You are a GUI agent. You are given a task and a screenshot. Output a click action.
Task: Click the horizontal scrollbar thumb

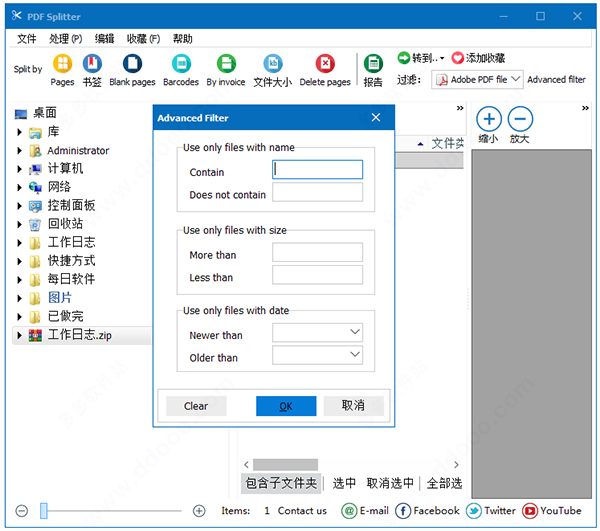(285, 464)
